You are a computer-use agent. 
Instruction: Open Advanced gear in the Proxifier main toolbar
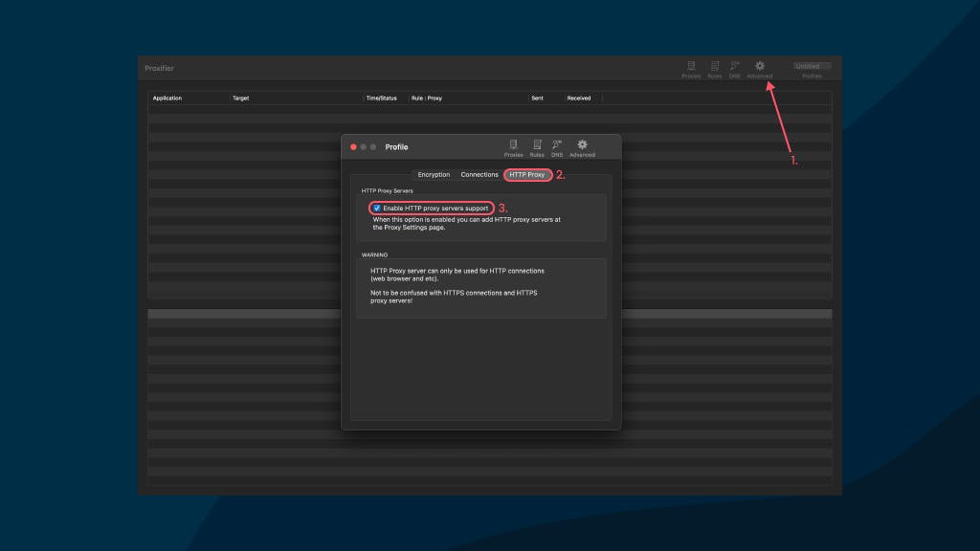pyautogui.click(x=759, y=69)
